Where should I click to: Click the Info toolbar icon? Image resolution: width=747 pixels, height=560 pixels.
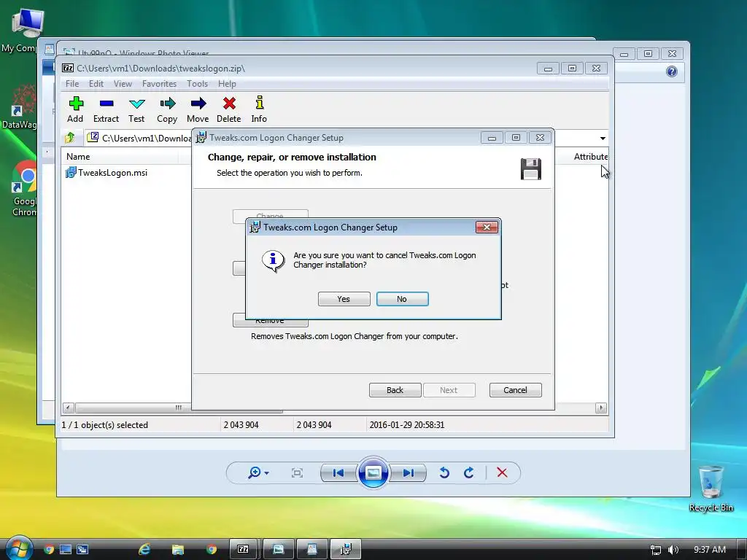pos(259,109)
